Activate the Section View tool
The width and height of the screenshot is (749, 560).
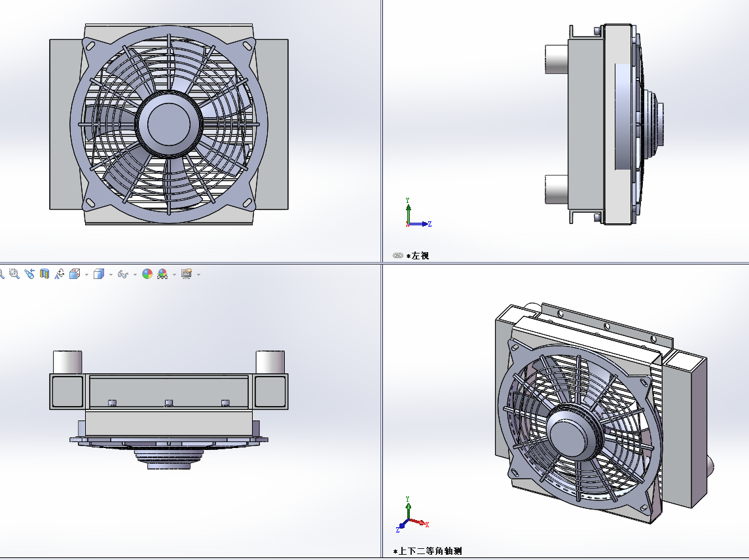45,274
